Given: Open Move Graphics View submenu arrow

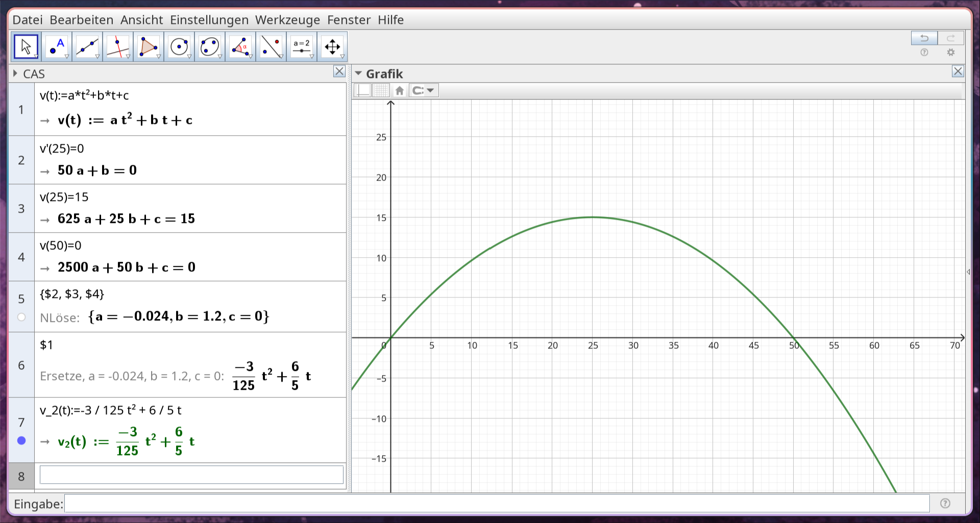Looking at the screenshot, I should click(342, 57).
